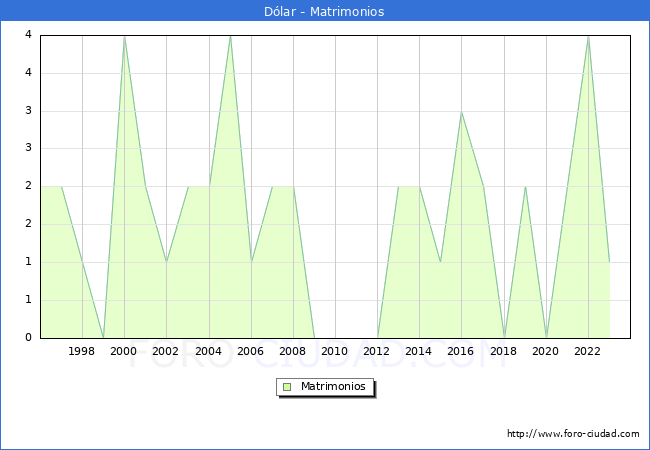
Task: Click the 2006 year tick label
Action: pos(250,351)
